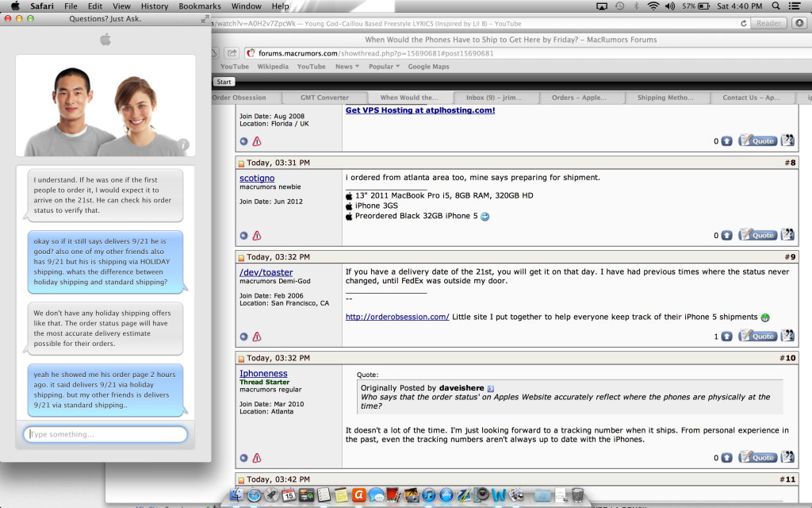Click the Wi-Fi status icon
Screen dimensions: 812x508
pyautogui.click(x=653, y=6)
